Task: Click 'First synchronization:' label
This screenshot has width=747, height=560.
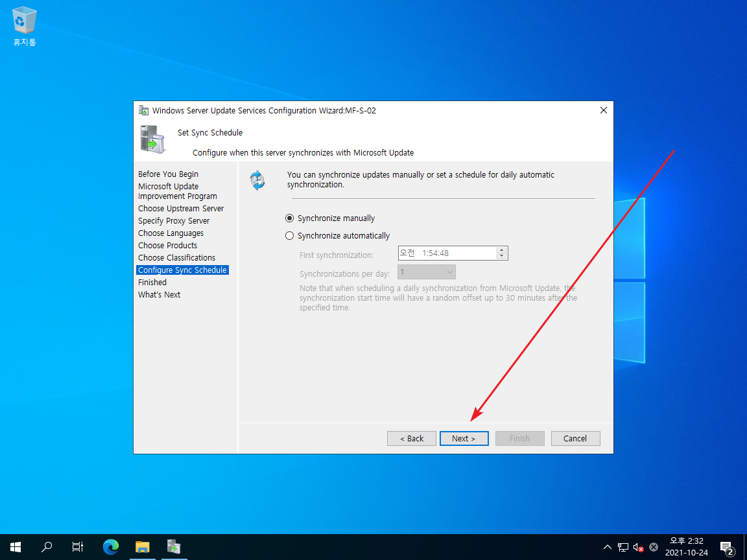Action: 337,255
